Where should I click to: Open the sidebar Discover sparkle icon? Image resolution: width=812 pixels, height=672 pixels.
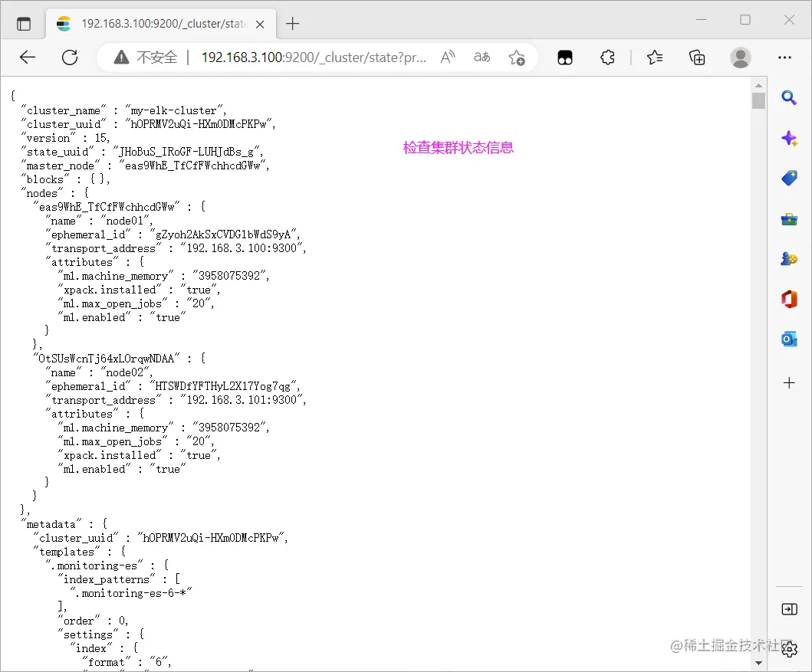(x=789, y=138)
